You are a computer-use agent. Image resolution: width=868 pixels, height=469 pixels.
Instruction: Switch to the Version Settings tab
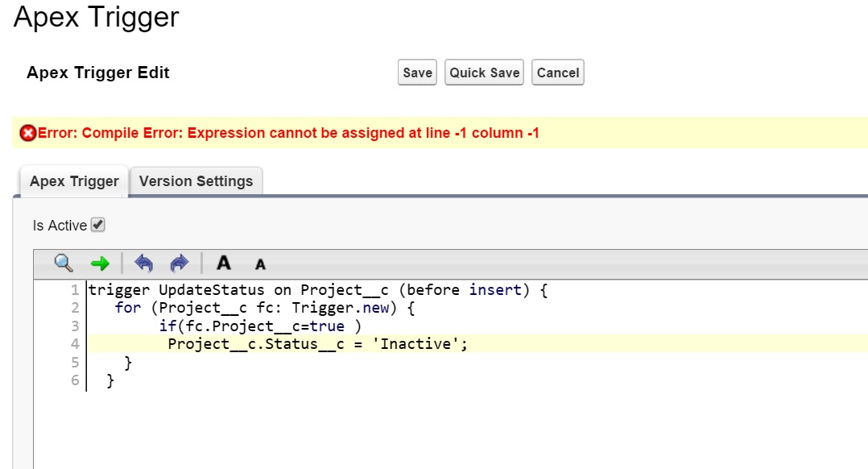point(196,181)
